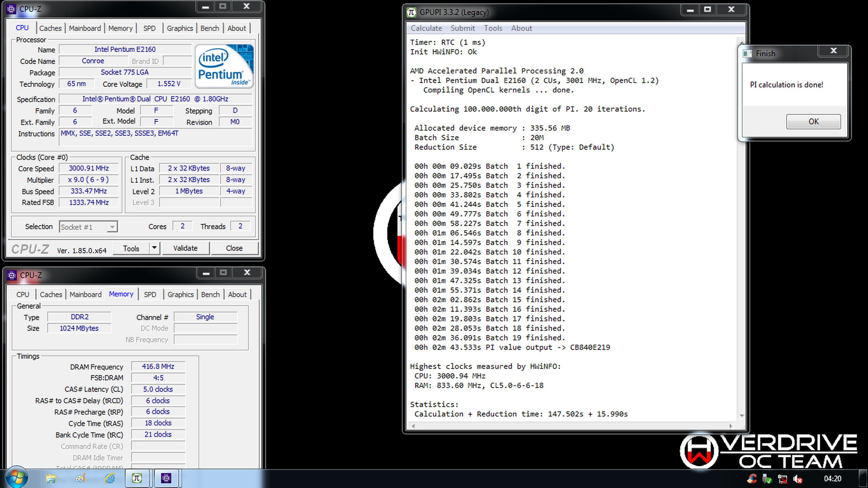Close the Finish dialog with X
The height and width of the screenshot is (488, 868).
[x=833, y=51]
